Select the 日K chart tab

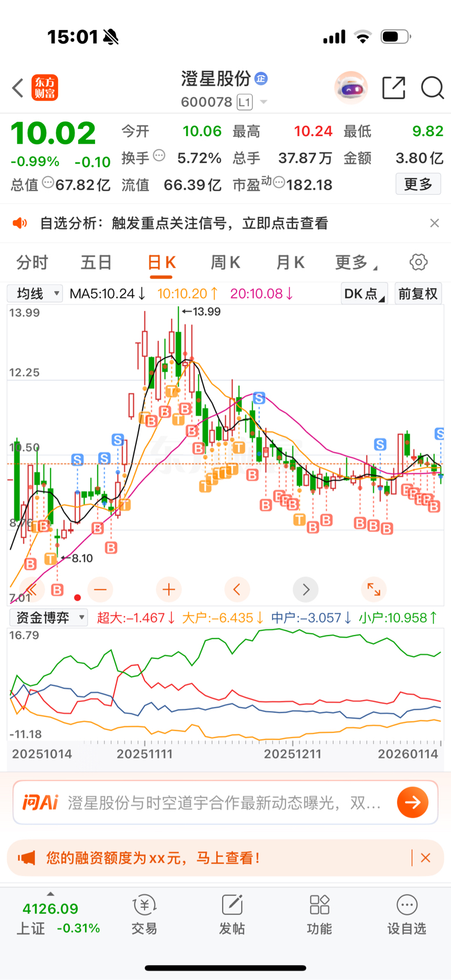pyautogui.click(x=161, y=262)
